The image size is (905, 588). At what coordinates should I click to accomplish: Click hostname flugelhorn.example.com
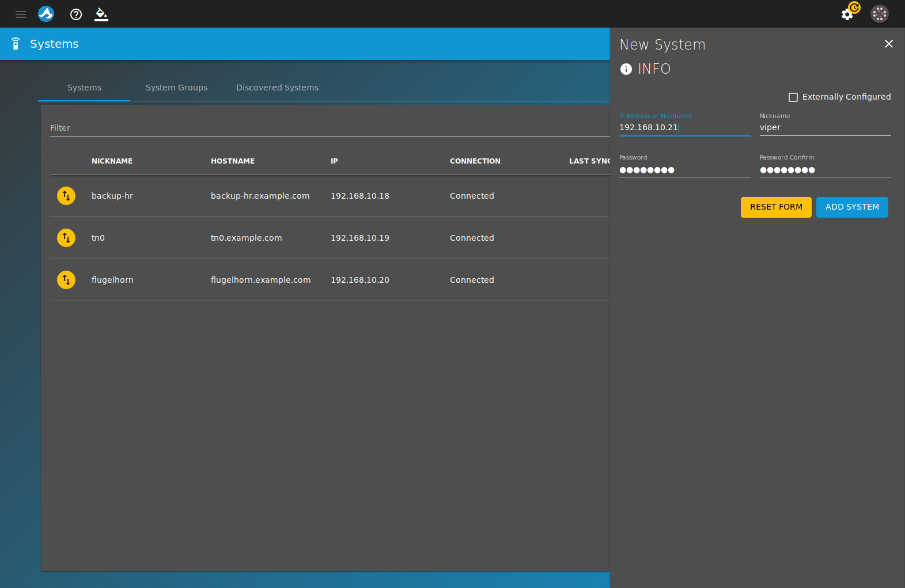261,280
